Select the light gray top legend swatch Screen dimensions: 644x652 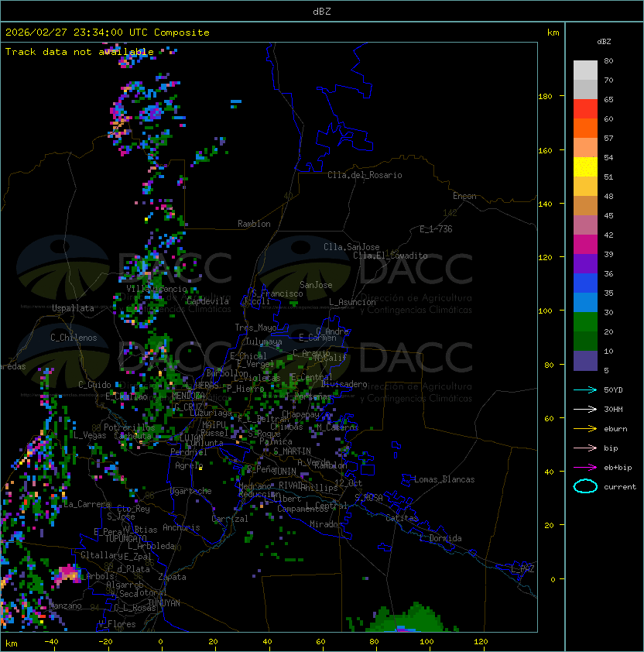tap(585, 70)
